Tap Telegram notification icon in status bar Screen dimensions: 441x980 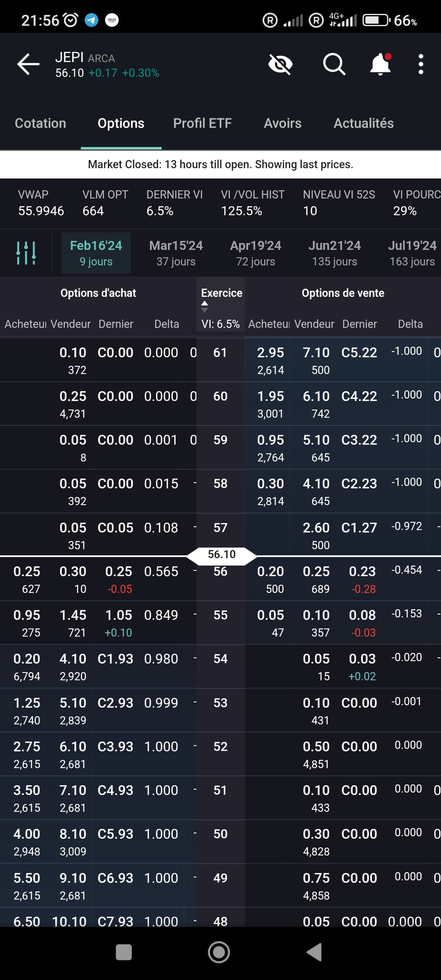point(91,20)
